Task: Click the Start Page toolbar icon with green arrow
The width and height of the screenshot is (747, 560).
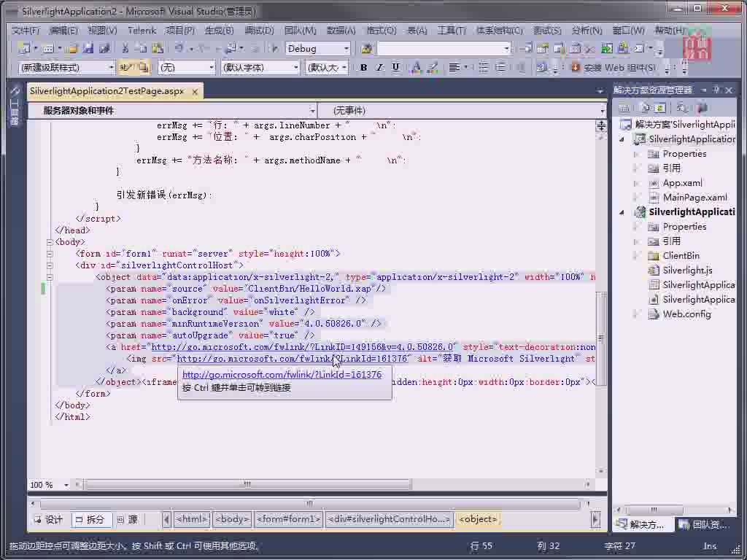Action: (x=606, y=48)
